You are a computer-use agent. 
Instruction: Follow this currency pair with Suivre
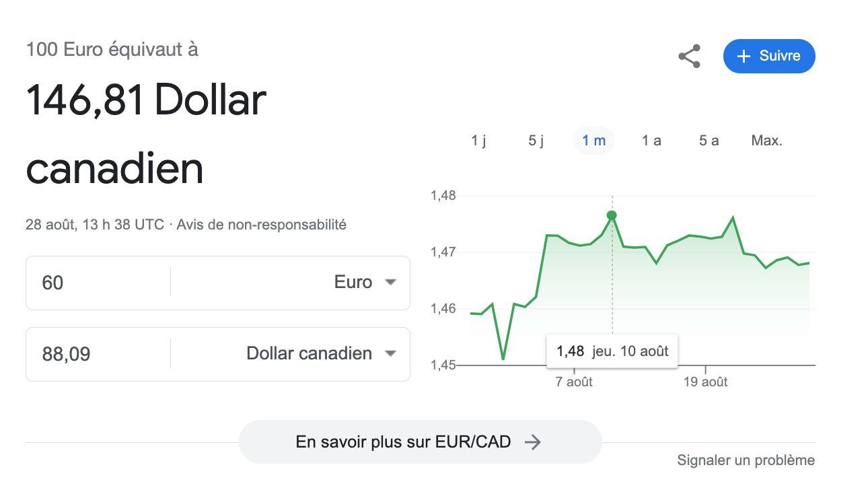769,57
